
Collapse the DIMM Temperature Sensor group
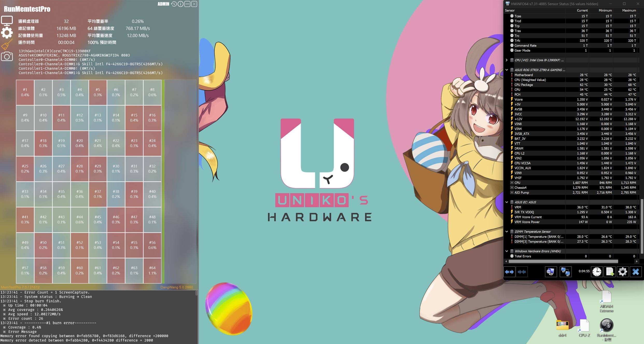click(x=507, y=231)
